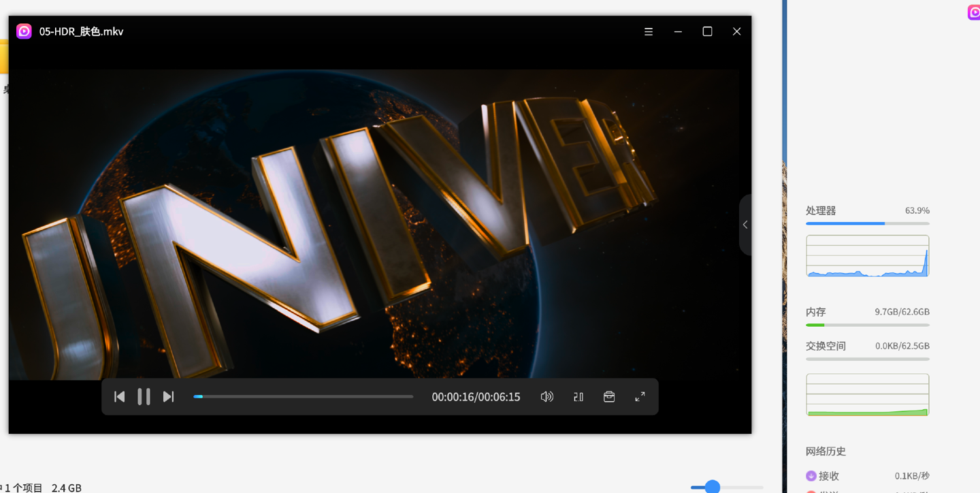The image size is (980, 493).
Task: Minimize the video player window
Action: point(678,31)
